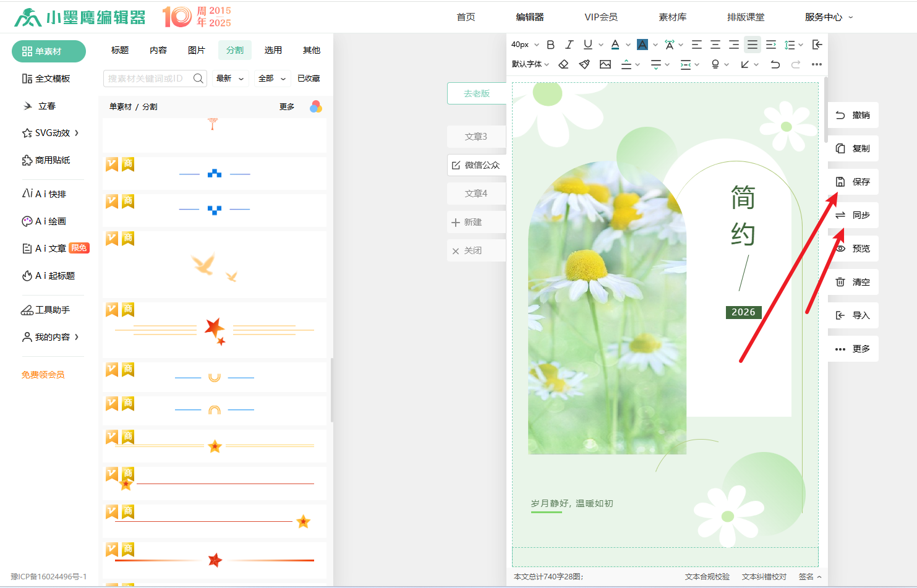Select the format painter brush icon

click(x=584, y=64)
